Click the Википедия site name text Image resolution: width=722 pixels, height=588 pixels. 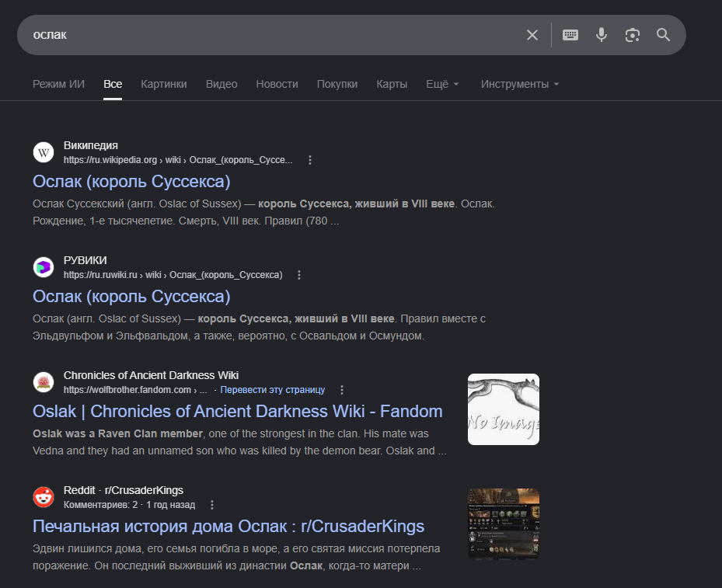91,145
